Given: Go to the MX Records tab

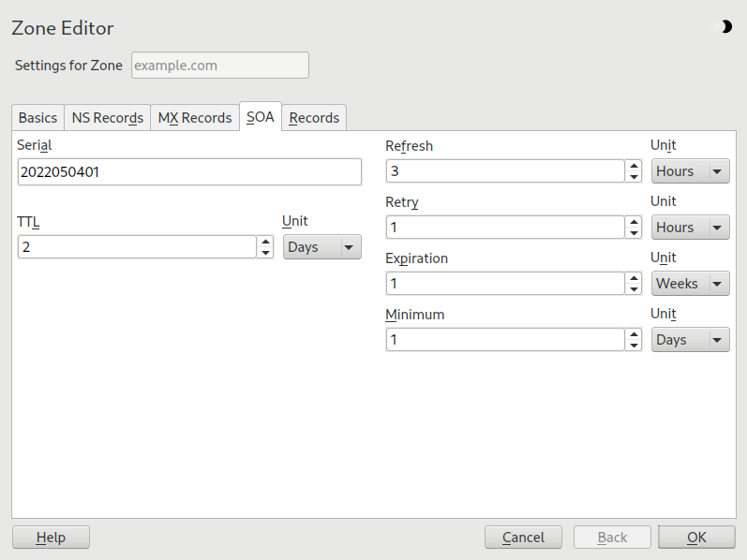Looking at the screenshot, I should coord(194,118).
